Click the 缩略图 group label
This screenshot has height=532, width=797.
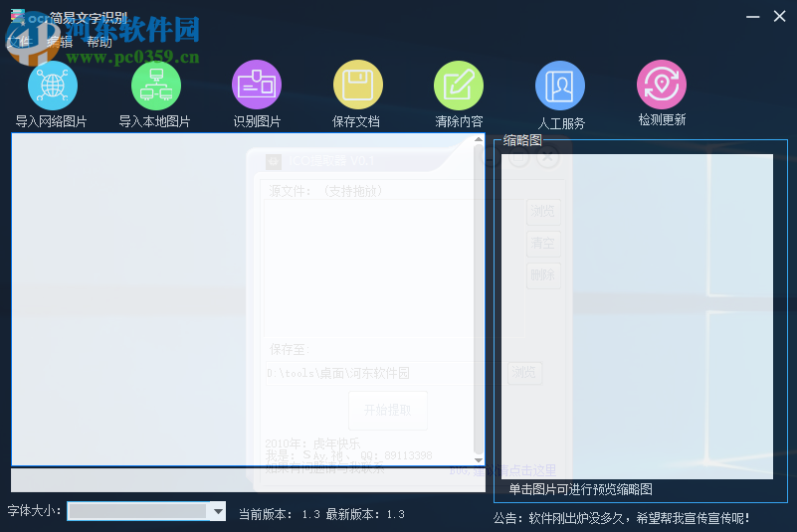pyautogui.click(x=522, y=140)
